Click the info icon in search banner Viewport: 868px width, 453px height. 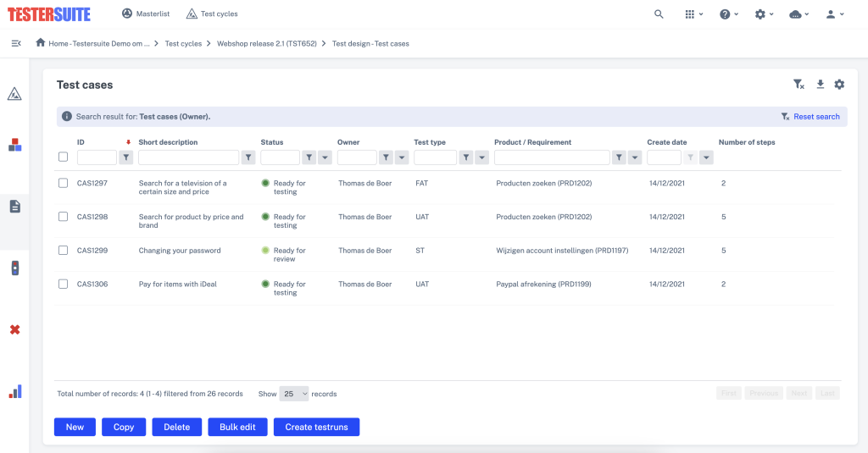pos(67,116)
